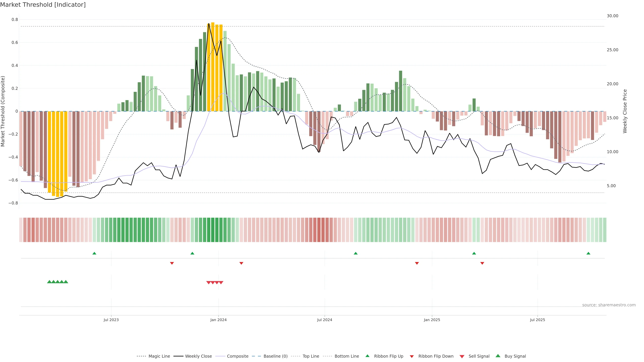Click first green flip-up marker before Jul 2023
Image resolution: width=644 pixels, height=362 pixels.
point(94,253)
